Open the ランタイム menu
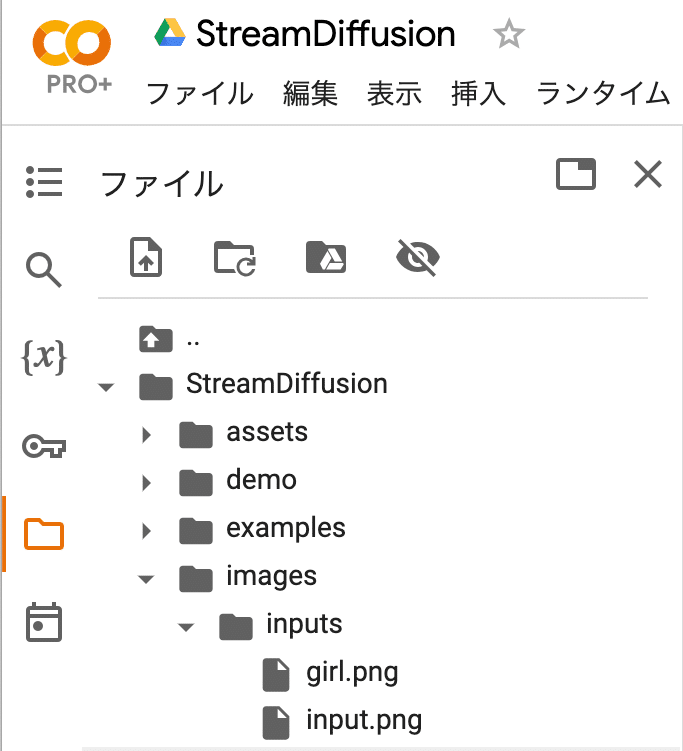This screenshot has width=683, height=751. (x=603, y=94)
